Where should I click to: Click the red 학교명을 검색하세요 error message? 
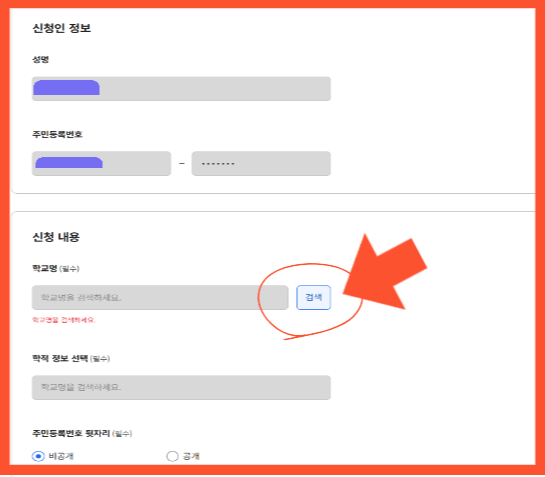pos(64,320)
